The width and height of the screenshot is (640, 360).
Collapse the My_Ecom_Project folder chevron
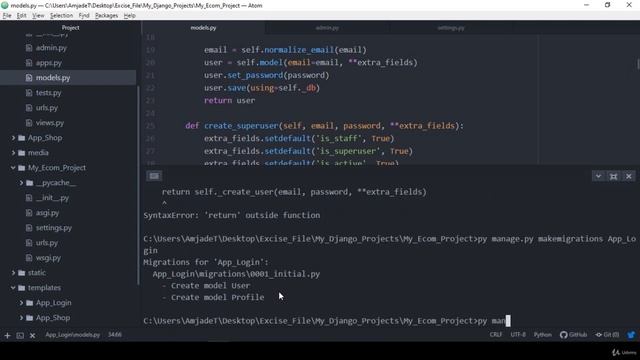[13, 168]
